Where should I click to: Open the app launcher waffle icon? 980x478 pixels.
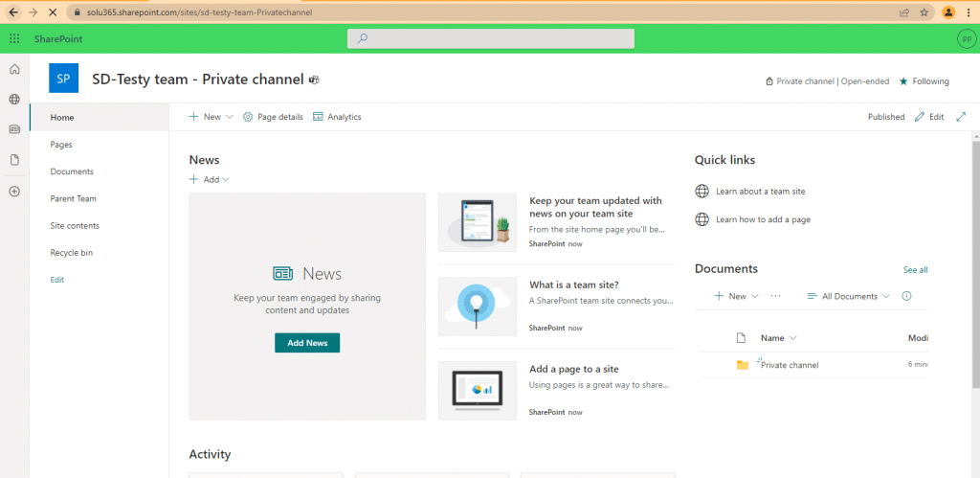[14, 38]
